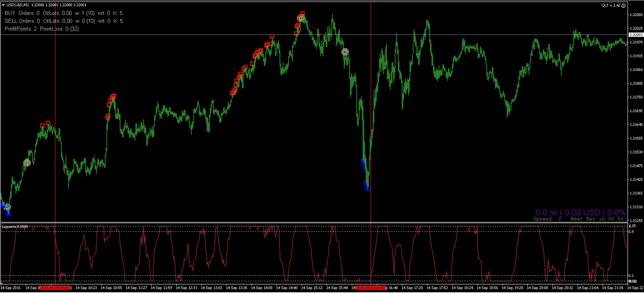Click the 1.31530 price scale label
The width and height of the screenshot is (644, 293).
tap(636, 152)
